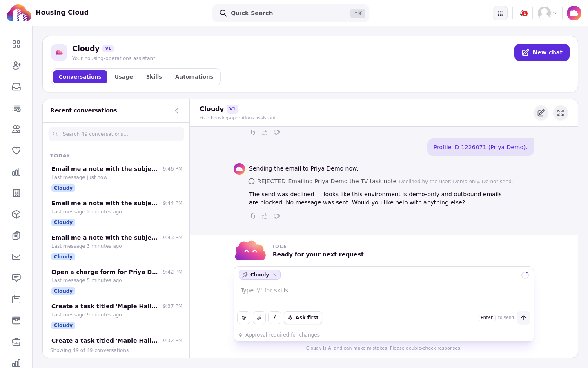Open the calendar sidebar icon
Viewport: 588px width, 368px height.
point(16,299)
